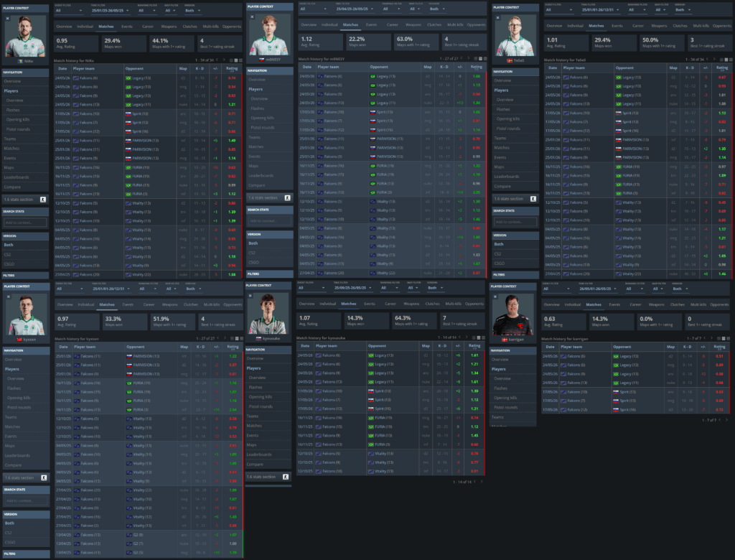The height and width of the screenshot is (560, 735).
Task: Select middle table view icon in karrigan panel
Action: coord(724,338)
